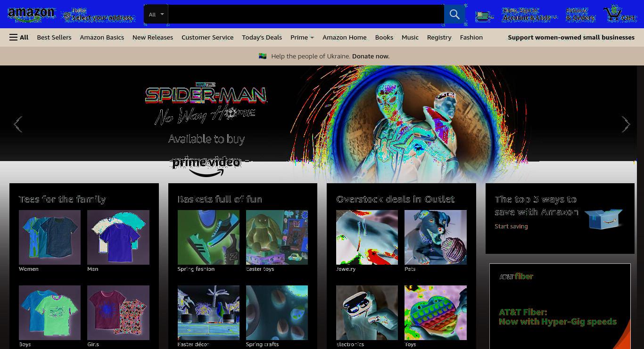Screen dimensions: 644x349
Task: Open New Releases
Action: 153,37
